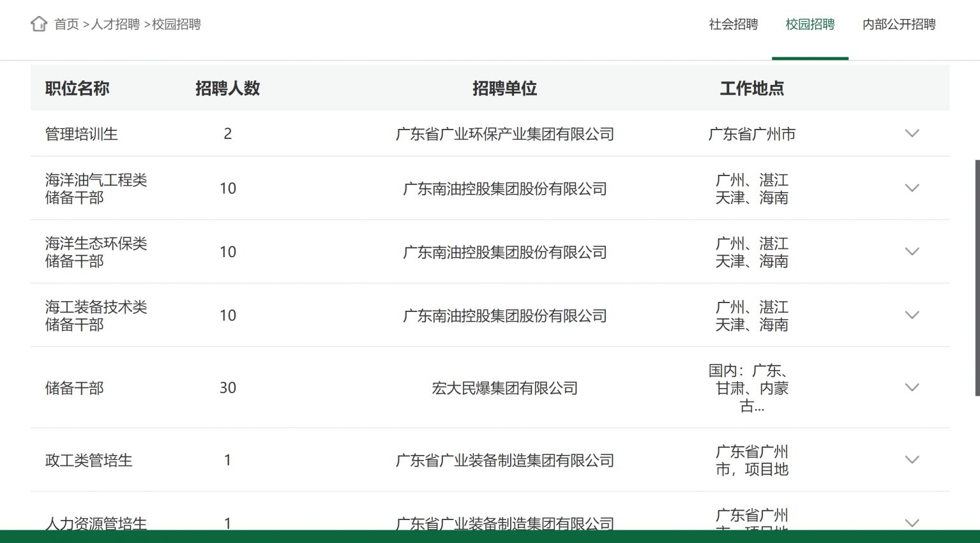Switch to the 内部公开招聘 tab
This screenshot has height=543, width=980.
click(x=898, y=26)
